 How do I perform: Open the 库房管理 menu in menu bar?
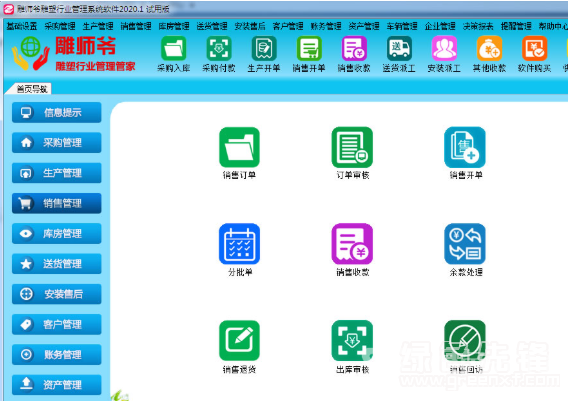pyautogui.click(x=173, y=26)
